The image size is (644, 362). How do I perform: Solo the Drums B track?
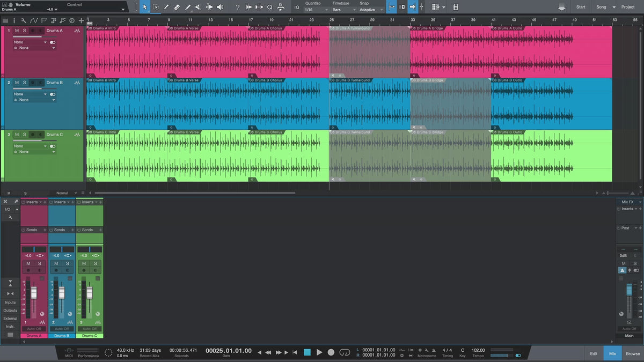pyautogui.click(x=24, y=83)
